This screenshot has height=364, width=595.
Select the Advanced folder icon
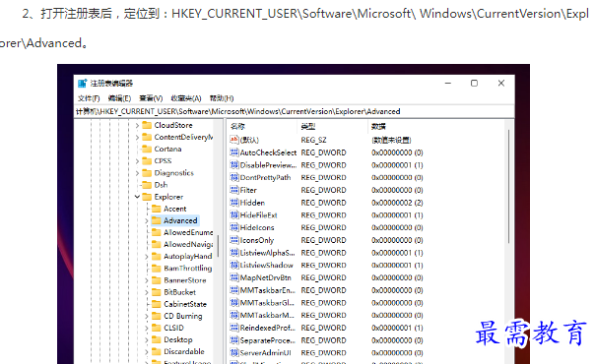pyautogui.click(x=157, y=220)
